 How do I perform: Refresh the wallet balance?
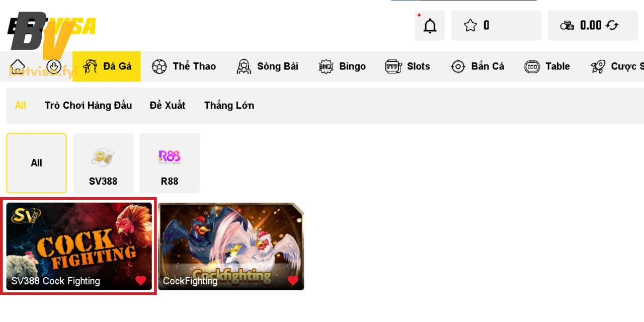pos(612,26)
